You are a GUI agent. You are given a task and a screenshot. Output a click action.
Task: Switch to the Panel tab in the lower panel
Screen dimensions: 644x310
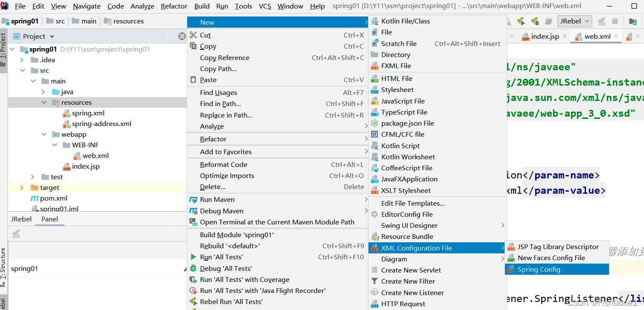point(49,219)
